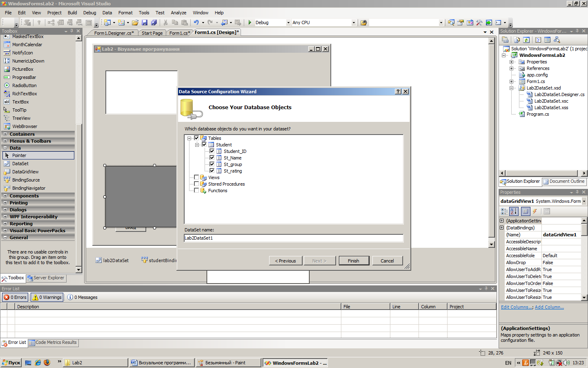This screenshot has width=588, height=368.
Task: Open the Properties object selector dropdown
Action: (x=584, y=201)
